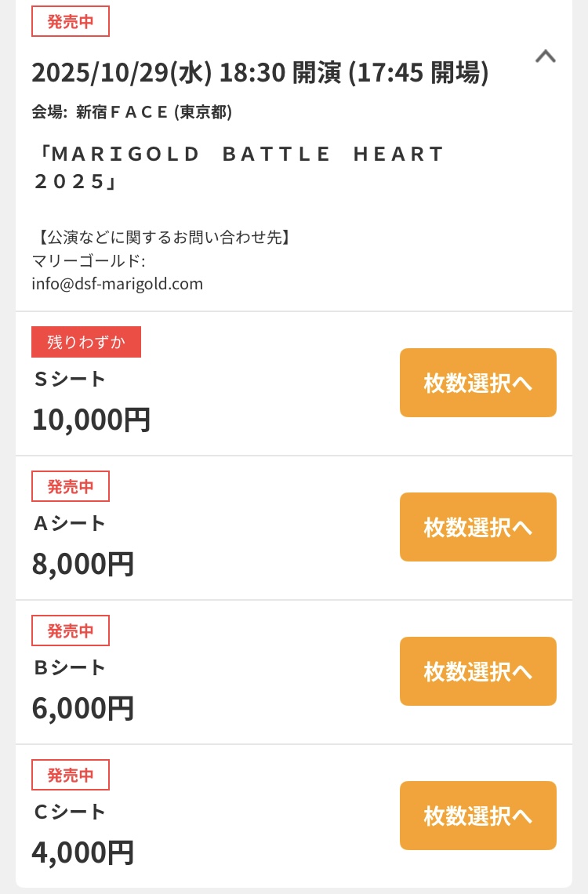Image resolution: width=588 pixels, height=894 pixels.
Task: Click the Bシート seat label
Action: (x=69, y=667)
